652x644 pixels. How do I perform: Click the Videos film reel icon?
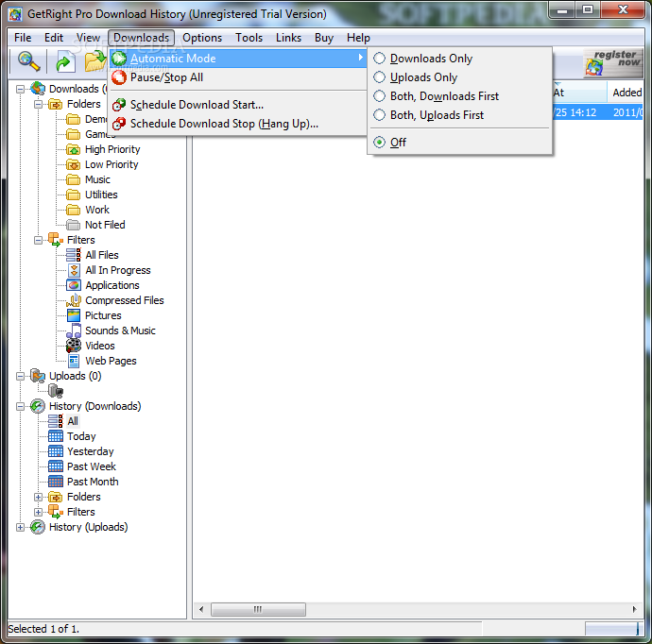coord(74,346)
